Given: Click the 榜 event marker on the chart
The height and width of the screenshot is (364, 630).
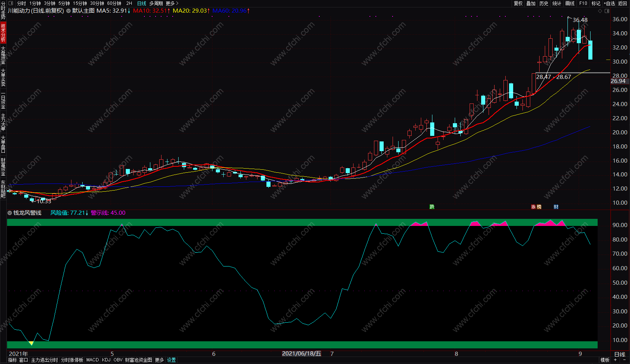Looking at the screenshot, I should pos(539,207).
